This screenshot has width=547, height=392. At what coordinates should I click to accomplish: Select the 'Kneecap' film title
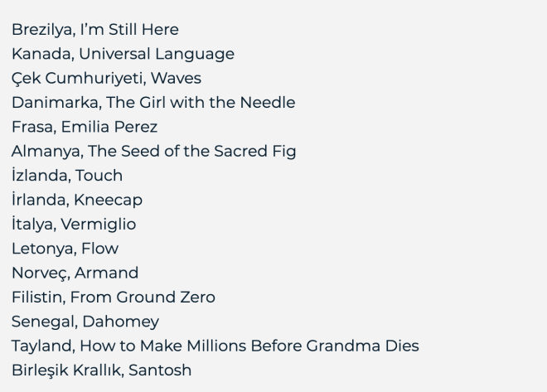(x=108, y=200)
